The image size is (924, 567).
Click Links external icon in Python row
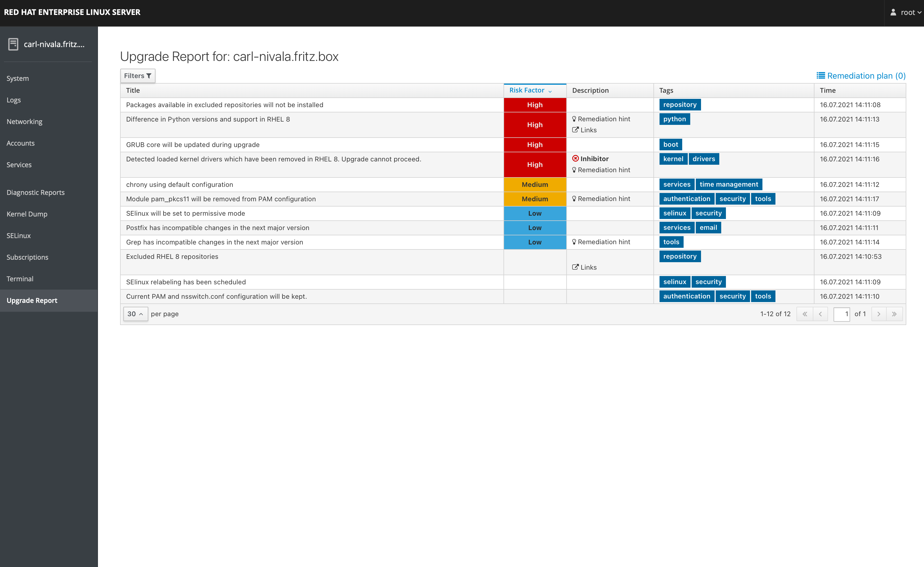[x=575, y=130]
